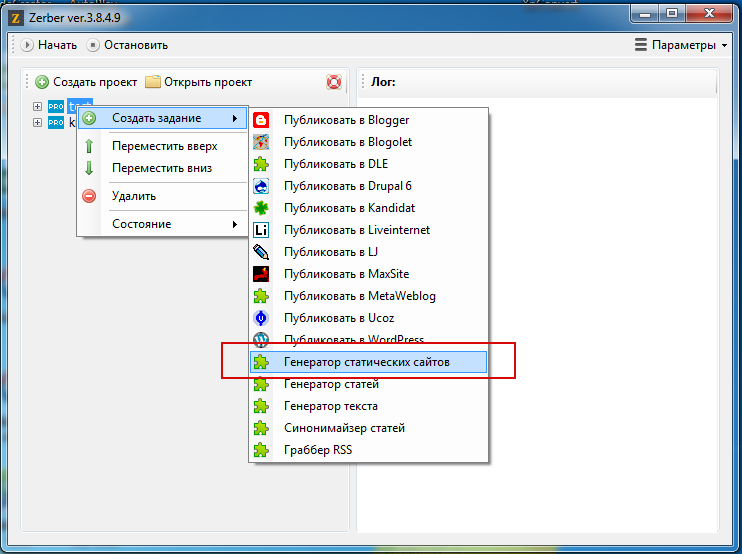The image size is (742, 554).
Task: Select Генератор статических сайтов
Action: 369,362
